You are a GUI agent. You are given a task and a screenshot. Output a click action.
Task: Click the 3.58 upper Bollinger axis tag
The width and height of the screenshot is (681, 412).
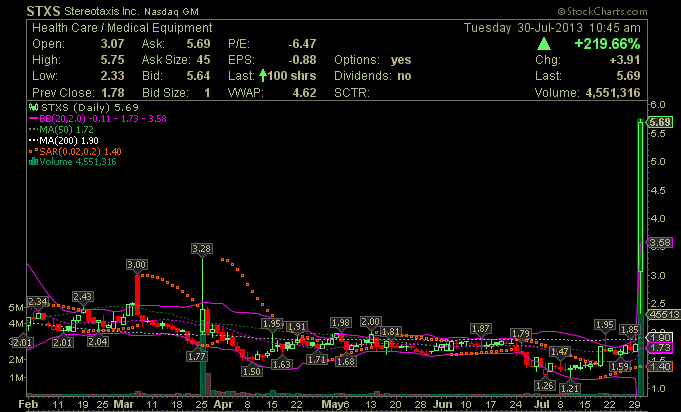660,242
